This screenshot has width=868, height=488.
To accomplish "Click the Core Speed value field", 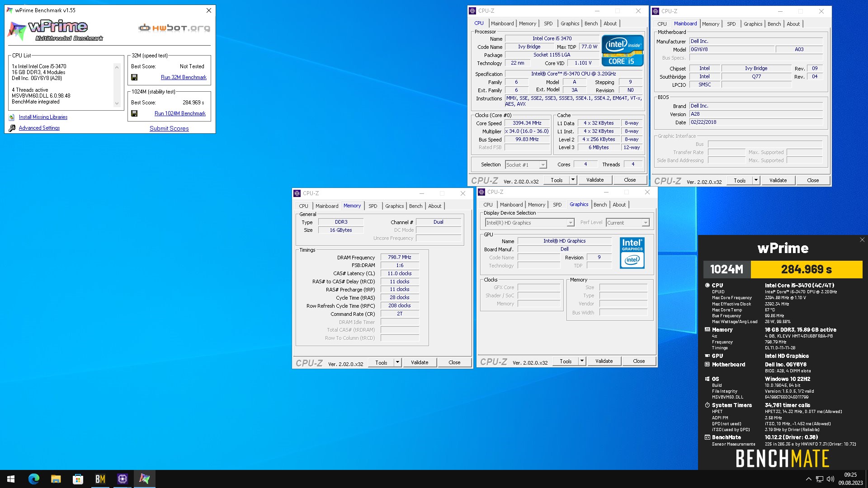I will coord(527,123).
